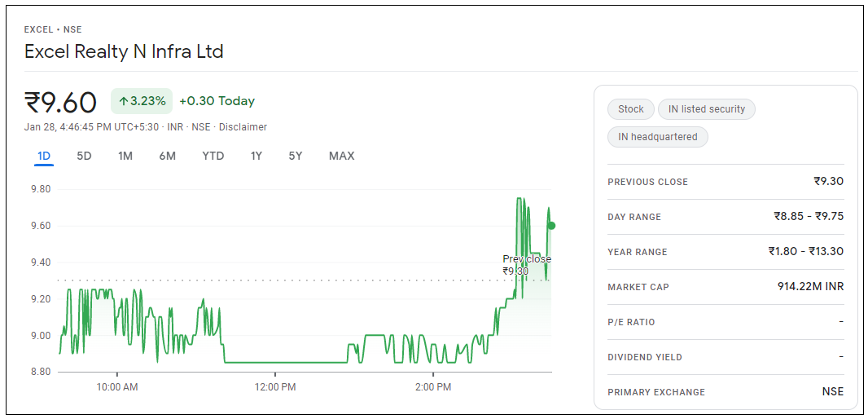Click the green up arrow percentage badge
Image resolution: width=868 pixels, height=419 pixels.
(x=142, y=101)
